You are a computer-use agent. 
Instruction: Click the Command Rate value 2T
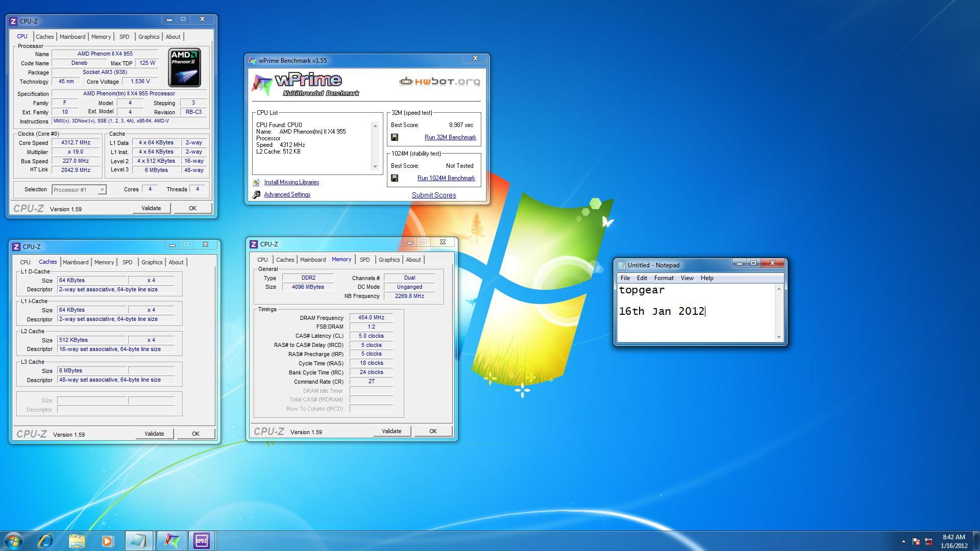[371, 382]
